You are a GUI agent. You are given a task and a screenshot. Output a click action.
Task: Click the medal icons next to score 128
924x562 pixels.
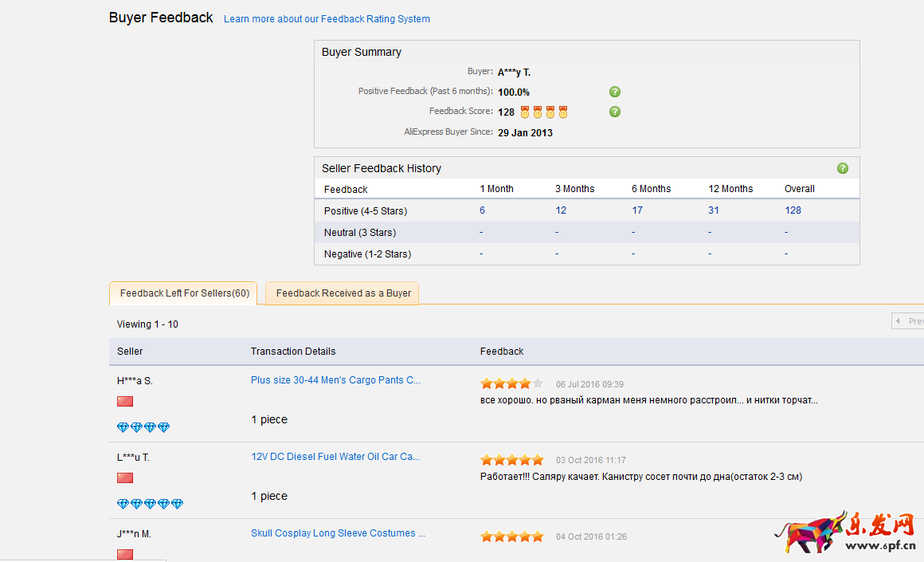point(544,112)
